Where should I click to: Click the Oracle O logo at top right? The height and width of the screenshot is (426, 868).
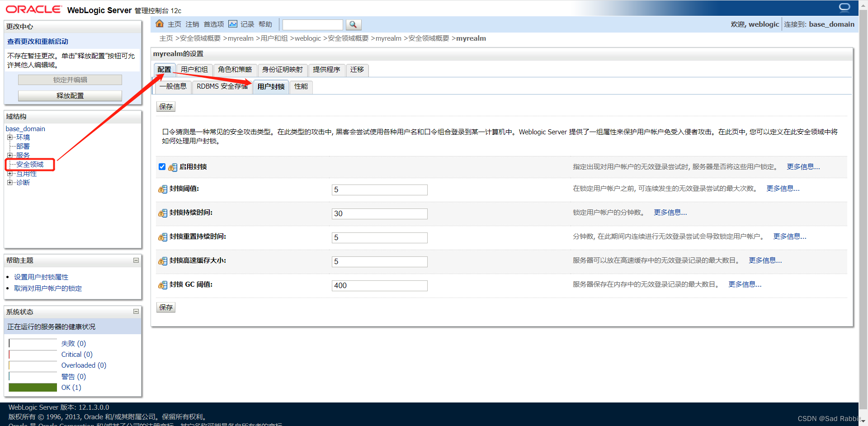coord(844,7)
